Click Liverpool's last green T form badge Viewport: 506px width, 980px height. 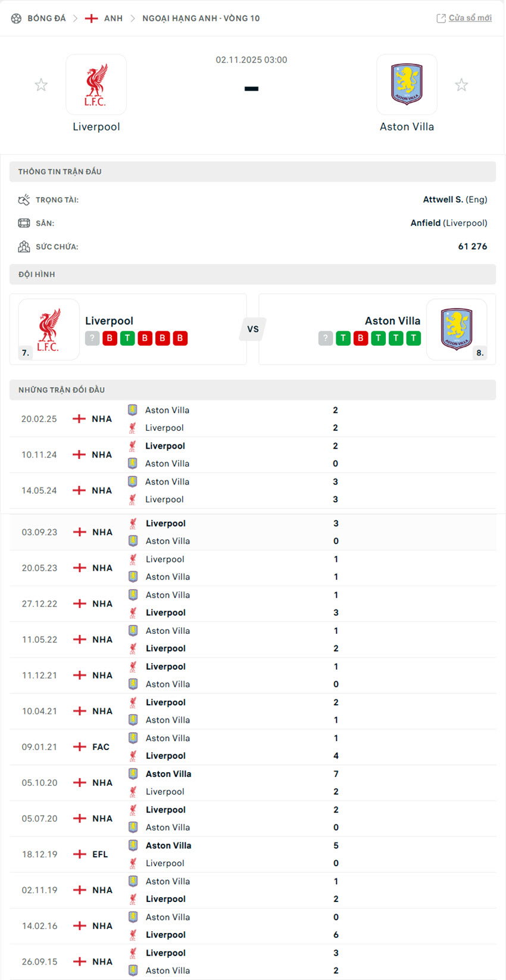[126, 338]
